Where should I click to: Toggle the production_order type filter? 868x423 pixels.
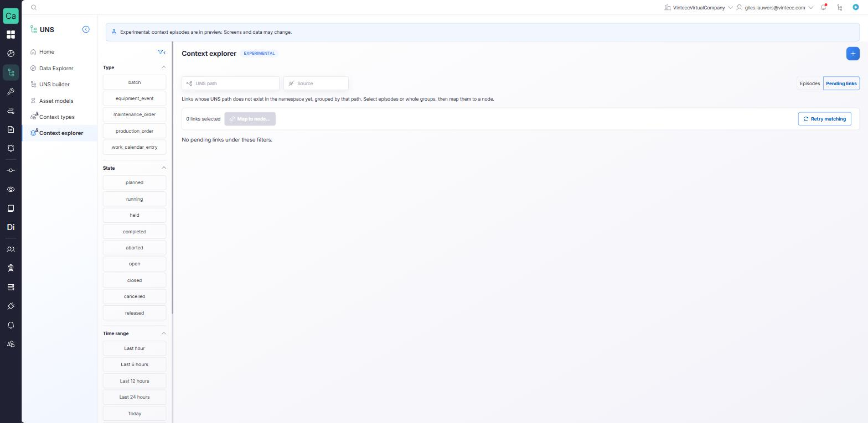point(135,131)
